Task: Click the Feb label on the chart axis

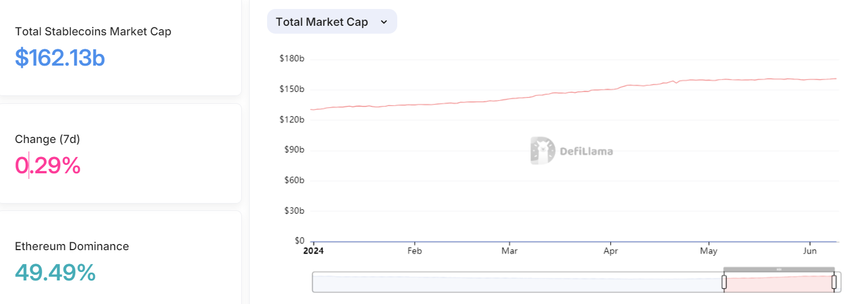Action: click(414, 251)
